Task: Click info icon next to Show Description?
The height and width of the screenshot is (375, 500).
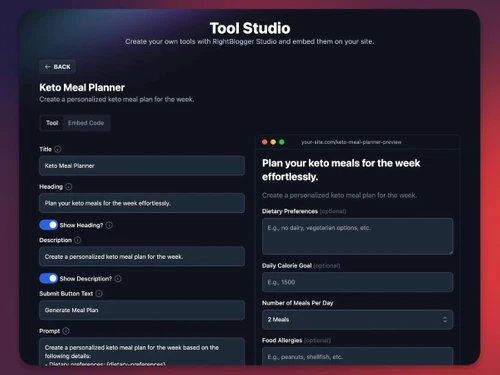Action: [x=118, y=279]
